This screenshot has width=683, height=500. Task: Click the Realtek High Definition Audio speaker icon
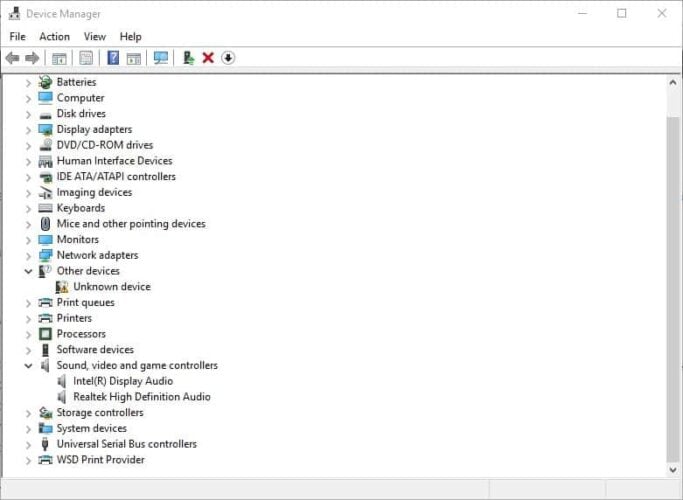coord(62,397)
